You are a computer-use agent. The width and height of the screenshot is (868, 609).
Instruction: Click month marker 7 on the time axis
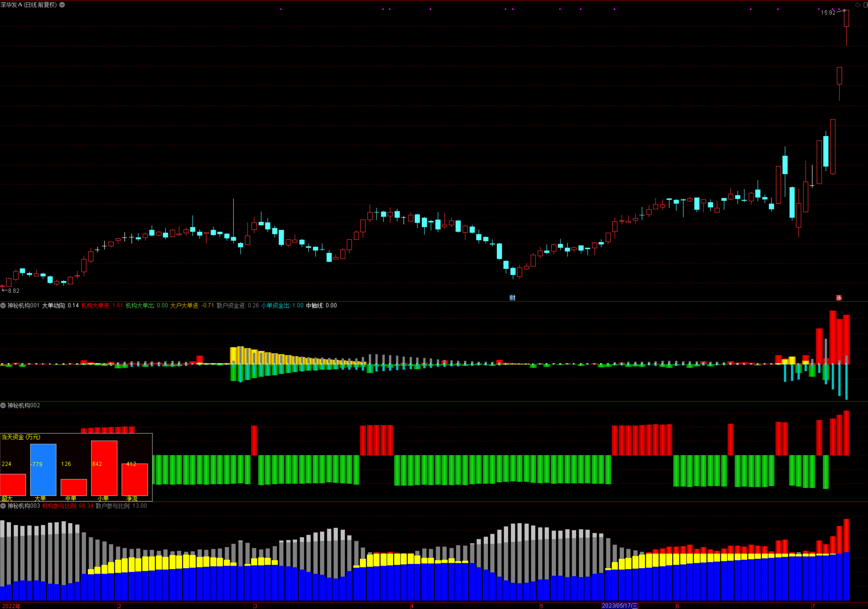click(813, 606)
